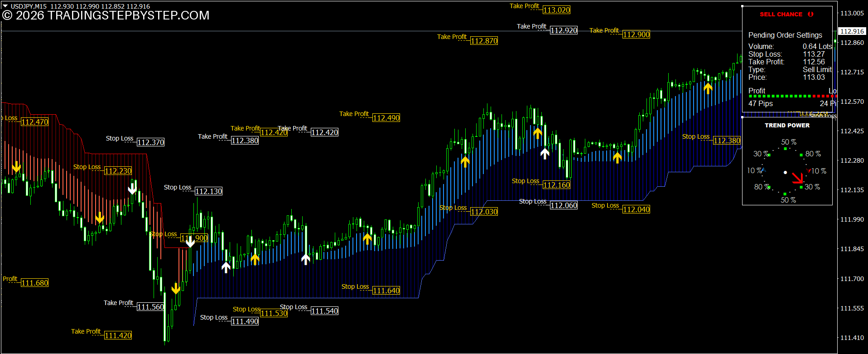
Task: Click the white up arrow just below-right of a yellow arrow
Action: (545, 153)
